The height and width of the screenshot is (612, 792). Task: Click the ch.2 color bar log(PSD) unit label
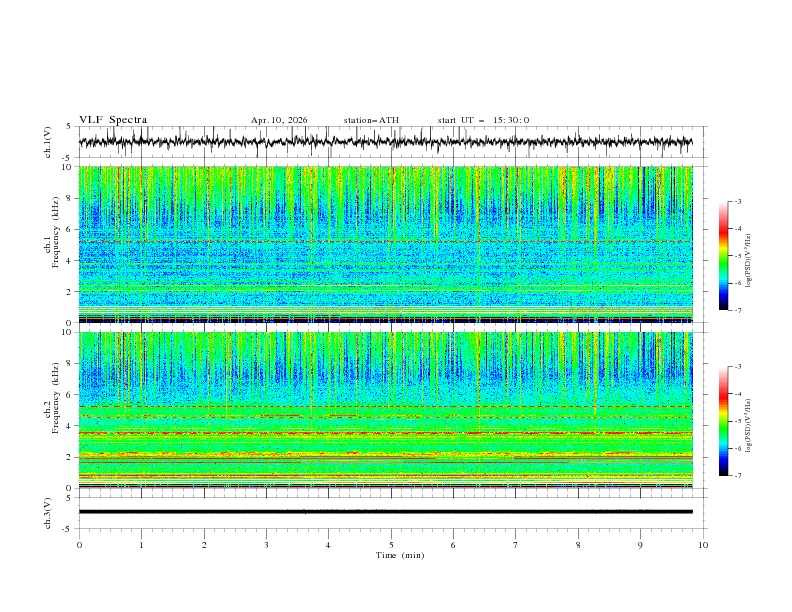coord(748,425)
